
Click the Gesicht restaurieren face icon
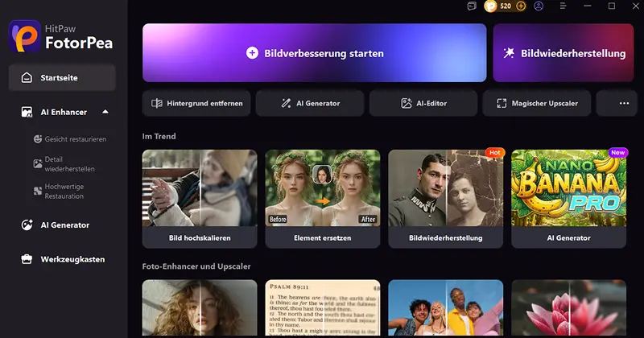tap(38, 139)
